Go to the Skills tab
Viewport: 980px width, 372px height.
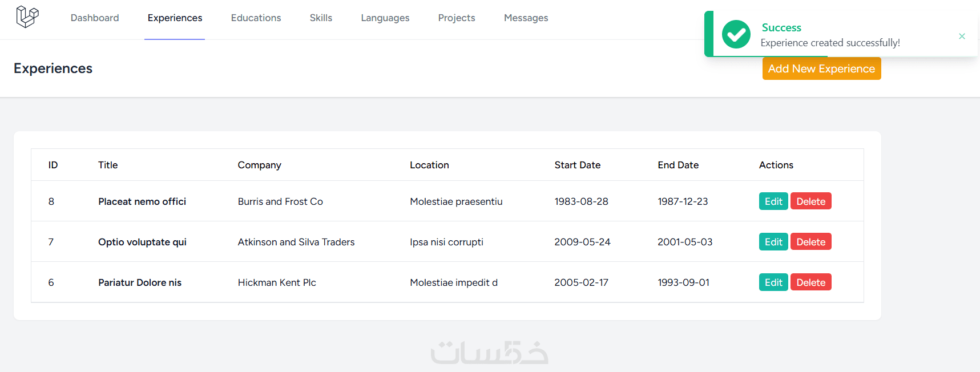(x=321, y=18)
